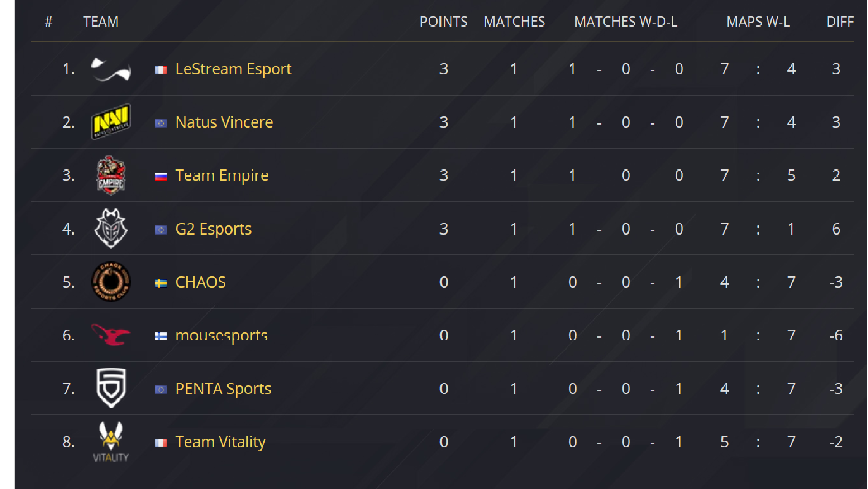
Task: Click the mousesports red logo
Action: tap(111, 335)
